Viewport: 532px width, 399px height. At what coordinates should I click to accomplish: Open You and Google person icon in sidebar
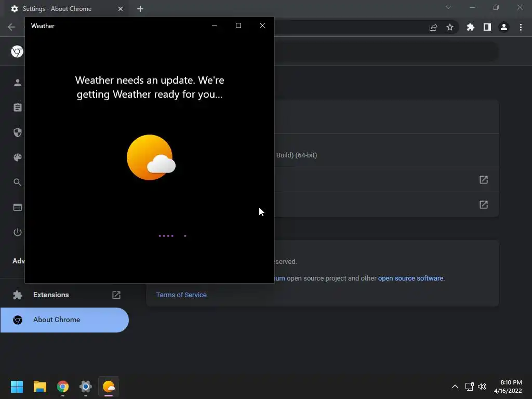(18, 83)
